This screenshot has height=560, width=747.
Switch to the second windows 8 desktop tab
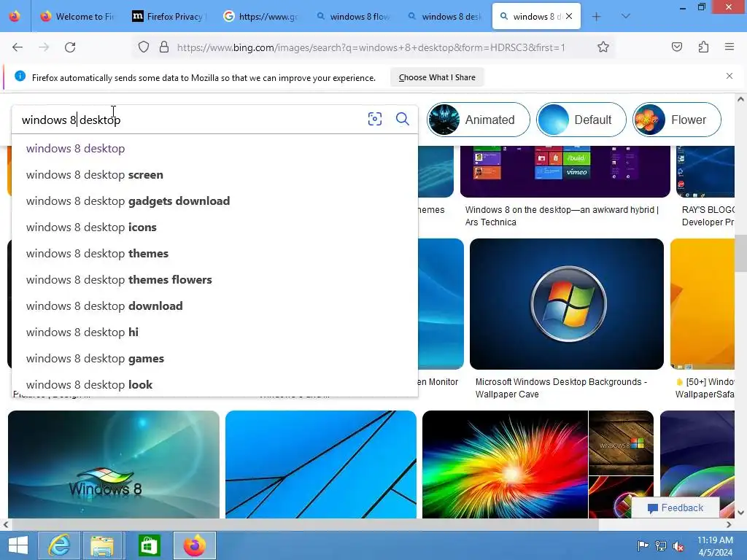pyautogui.click(x=446, y=17)
